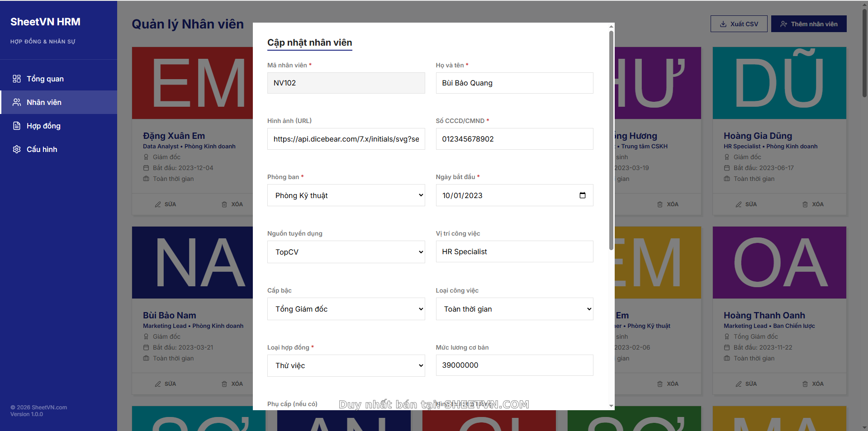Click the Hợp đồng document icon
The width and height of the screenshot is (868, 431).
17,126
